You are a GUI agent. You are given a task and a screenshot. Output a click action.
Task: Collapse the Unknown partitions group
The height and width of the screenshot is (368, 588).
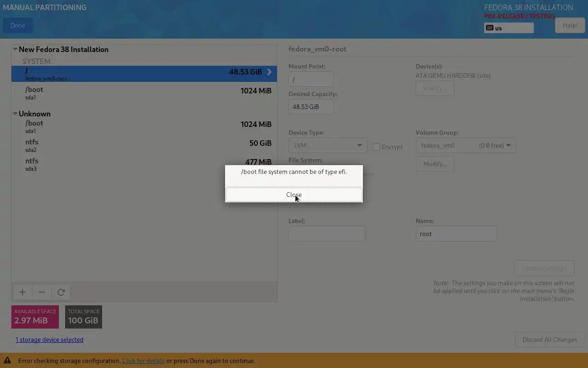pyautogui.click(x=15, y=114)
